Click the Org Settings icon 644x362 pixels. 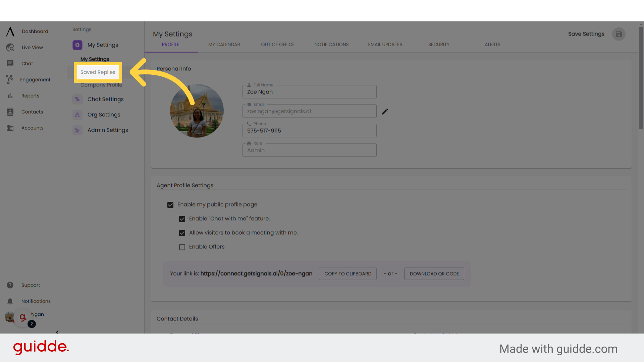click(x=77, y=115)
